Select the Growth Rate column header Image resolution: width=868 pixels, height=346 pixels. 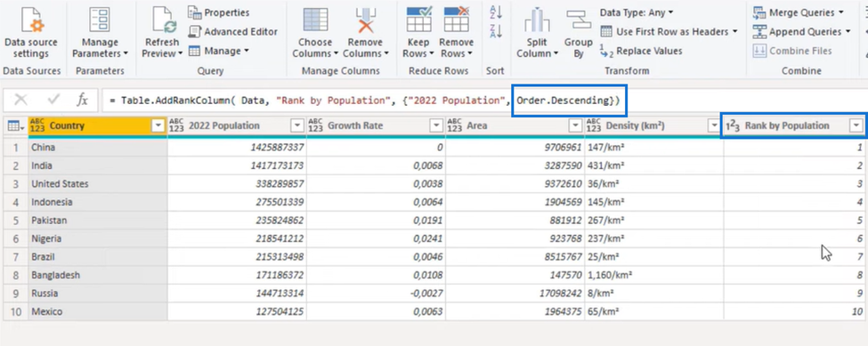pos(376,126)
